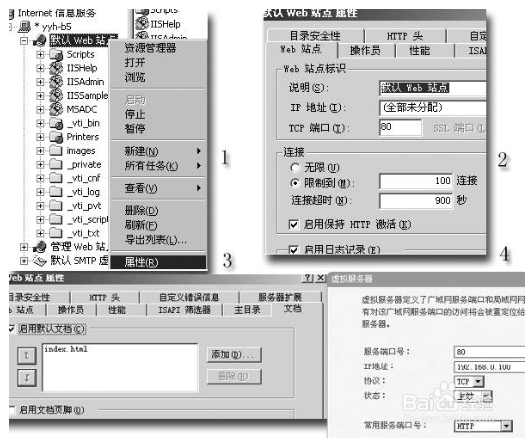The height and width of the screenshot is (438, 526).
Task: Click the _vti_log folder icon
Action: coord(56,192)
